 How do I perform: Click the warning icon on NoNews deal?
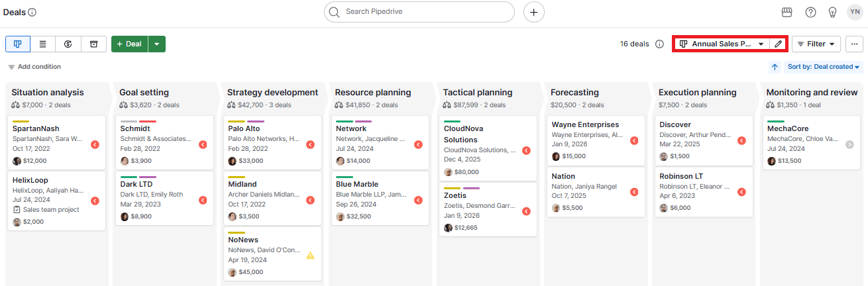pos(310,256)
